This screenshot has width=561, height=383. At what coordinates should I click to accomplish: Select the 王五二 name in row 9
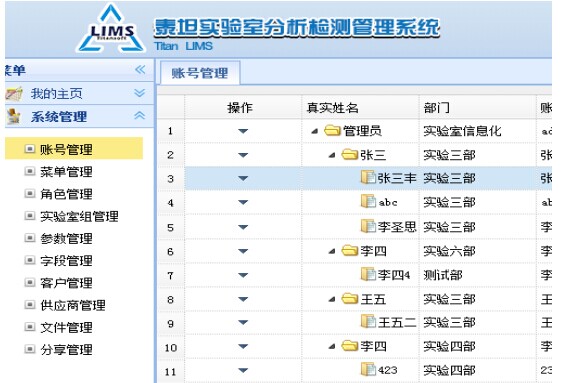point(397,323)
